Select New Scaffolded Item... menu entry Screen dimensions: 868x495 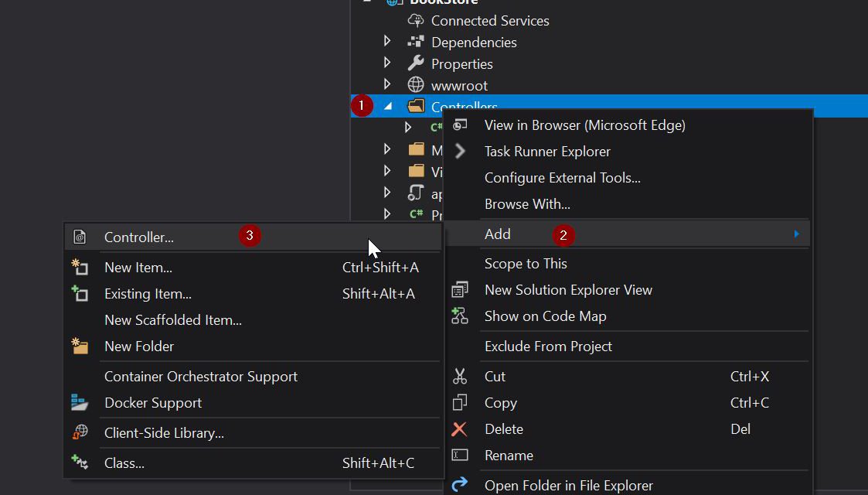173,320
